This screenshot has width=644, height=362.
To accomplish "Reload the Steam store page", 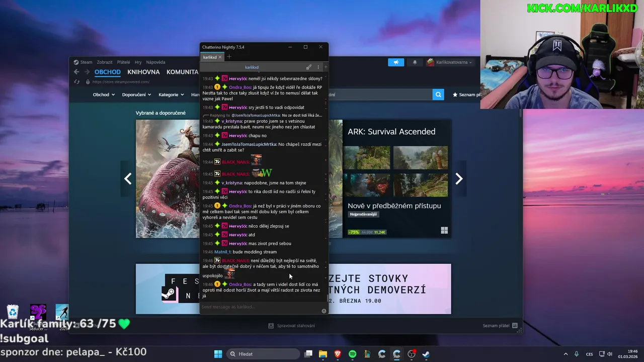I will (x=77, y=82).
